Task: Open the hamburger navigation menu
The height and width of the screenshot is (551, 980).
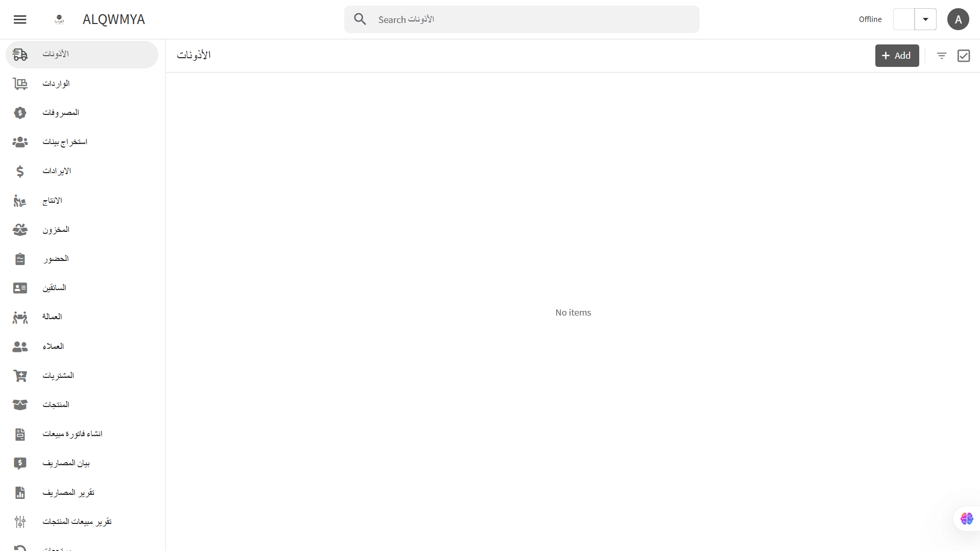Action: click(20, 19)
